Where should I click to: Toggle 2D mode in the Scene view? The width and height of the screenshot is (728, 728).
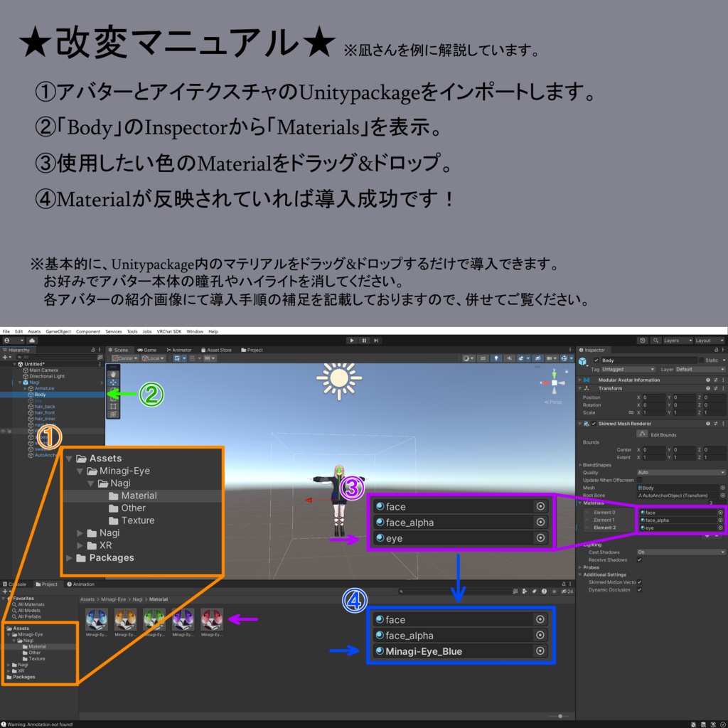[x=485, y=358]
